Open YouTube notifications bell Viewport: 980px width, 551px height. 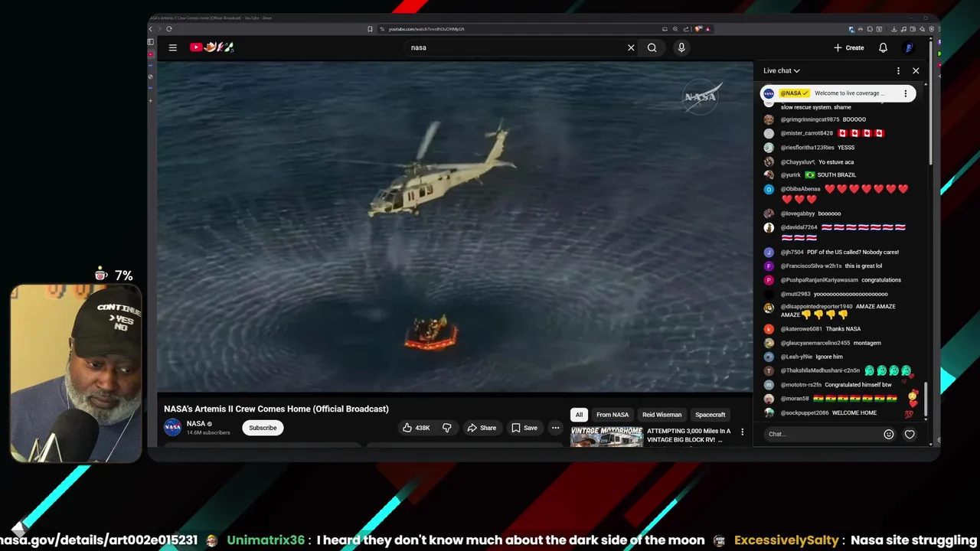point(883,47)
